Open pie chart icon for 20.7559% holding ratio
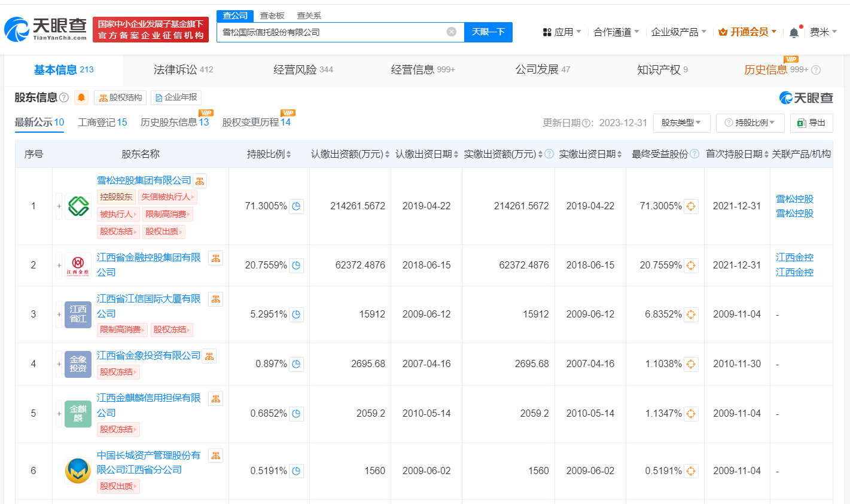The image size is (850, 504). (296, 265)
